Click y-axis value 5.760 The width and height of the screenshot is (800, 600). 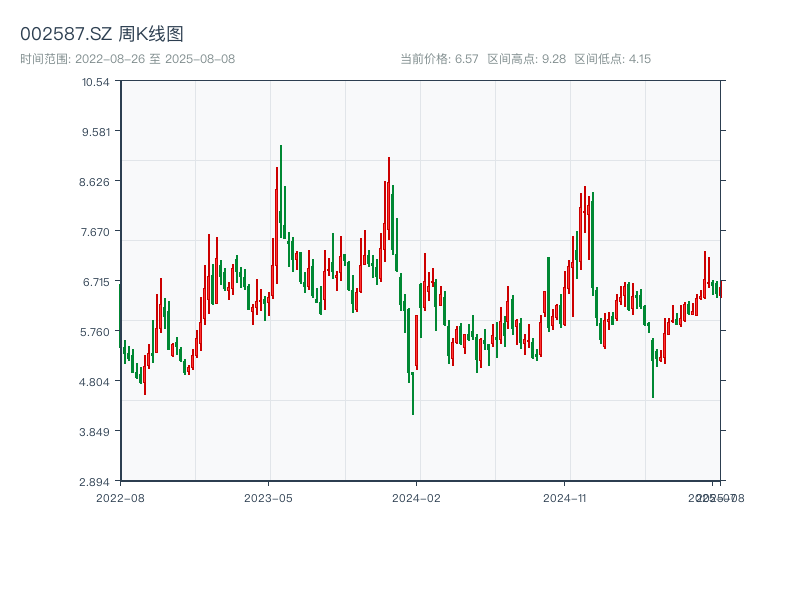tap(94, 332)
